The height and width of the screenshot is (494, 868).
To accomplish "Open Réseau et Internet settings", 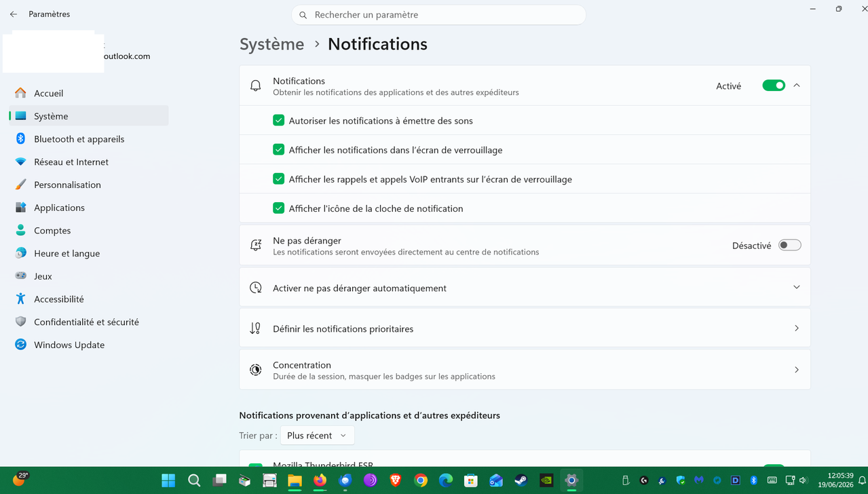I will pos(88,161).
